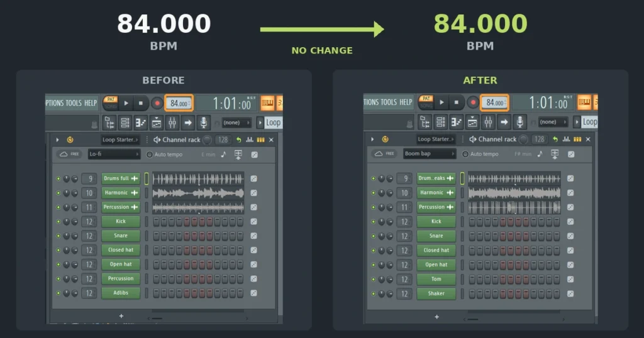The image size is (644, 338).
Task: Toggle PAT/SONG mode in the BEFORE transport
Action: 111,102
